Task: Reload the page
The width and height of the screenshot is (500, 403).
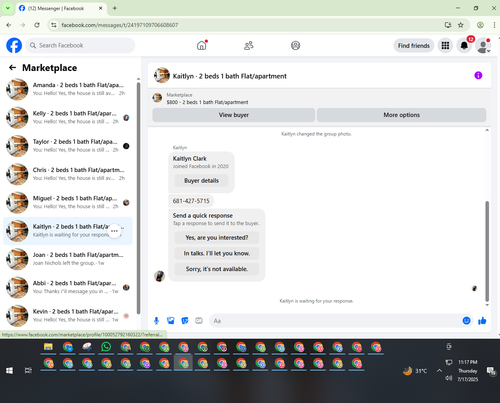Action: [37, 25]
